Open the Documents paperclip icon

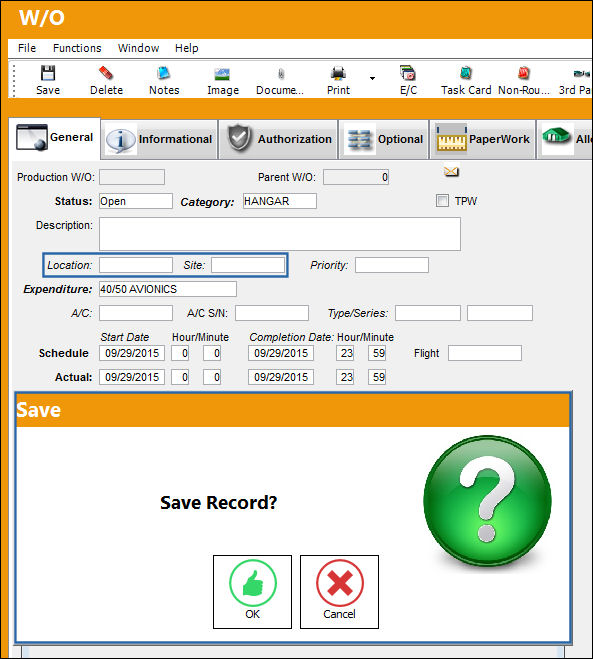[x=281, y=74]
